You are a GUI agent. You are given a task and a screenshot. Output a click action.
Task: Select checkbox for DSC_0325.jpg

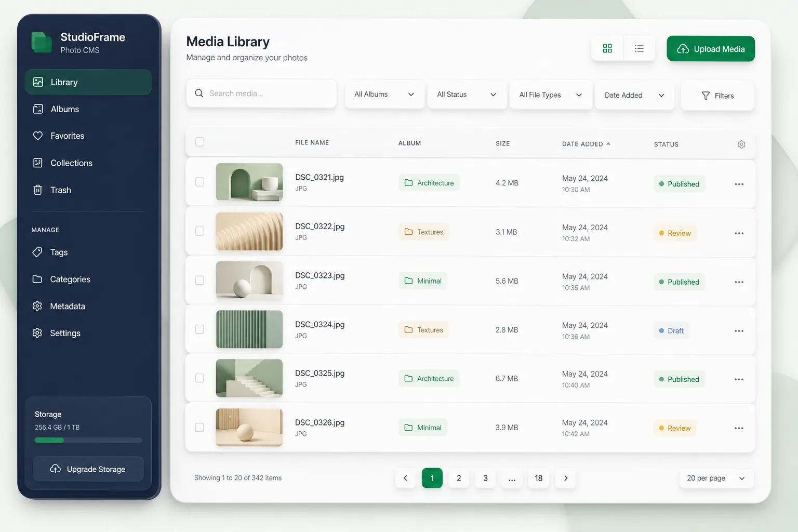coord(199,378)
